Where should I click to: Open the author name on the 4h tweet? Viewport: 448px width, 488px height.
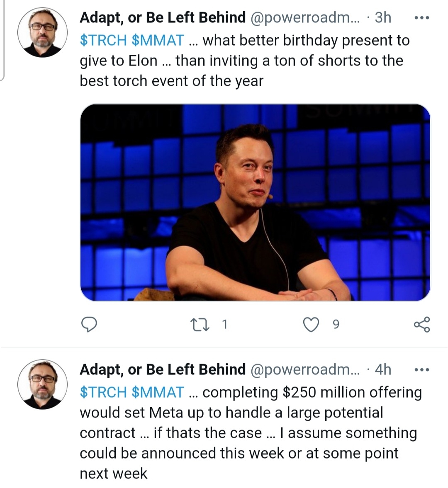tap(163, 369)
